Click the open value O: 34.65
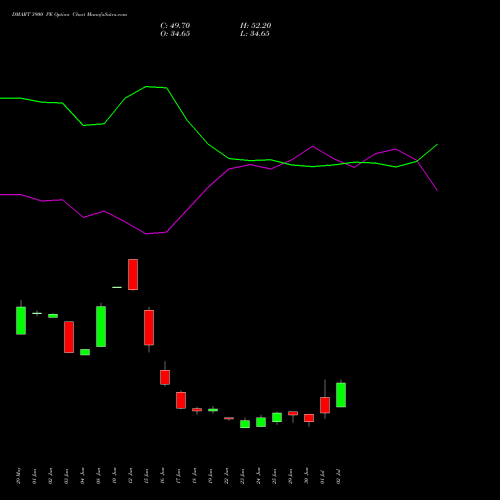This screenshot has width=500, height=500. [x=175, y=34]
